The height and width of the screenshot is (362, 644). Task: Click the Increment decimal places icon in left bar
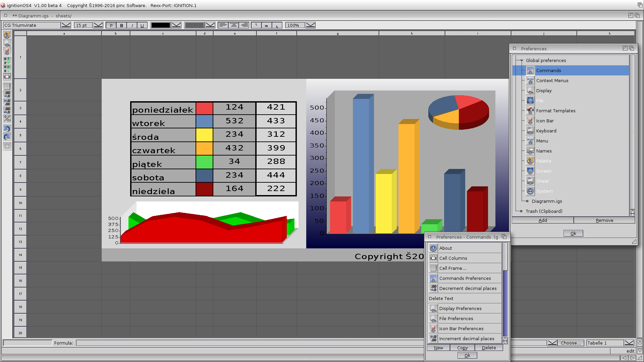tap(7, 102)
